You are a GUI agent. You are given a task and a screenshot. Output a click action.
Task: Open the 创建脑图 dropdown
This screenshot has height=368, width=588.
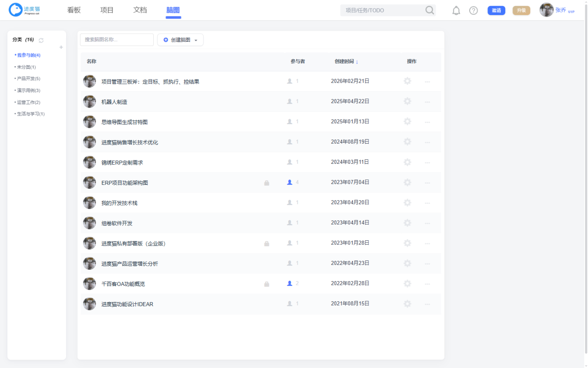tap(180, 40)
